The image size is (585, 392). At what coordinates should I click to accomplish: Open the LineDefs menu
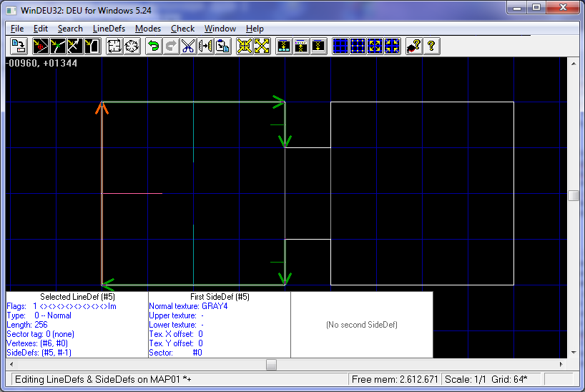pos(109,29)
